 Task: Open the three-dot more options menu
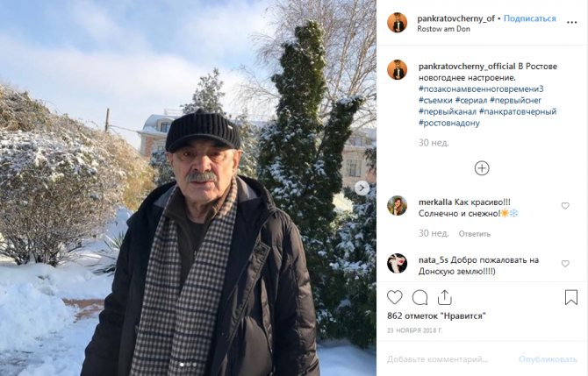pyautogui.click(x=571, y=23)
